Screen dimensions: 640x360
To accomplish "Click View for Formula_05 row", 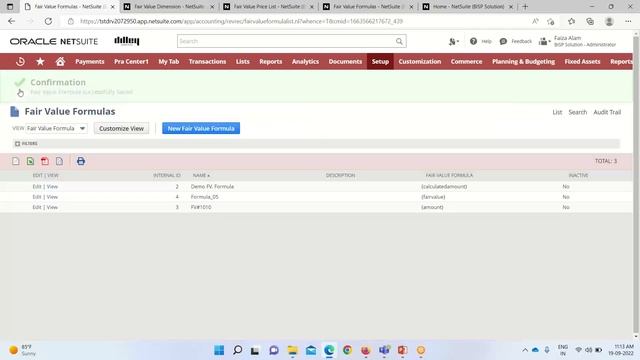I will [x=52, y=197].
